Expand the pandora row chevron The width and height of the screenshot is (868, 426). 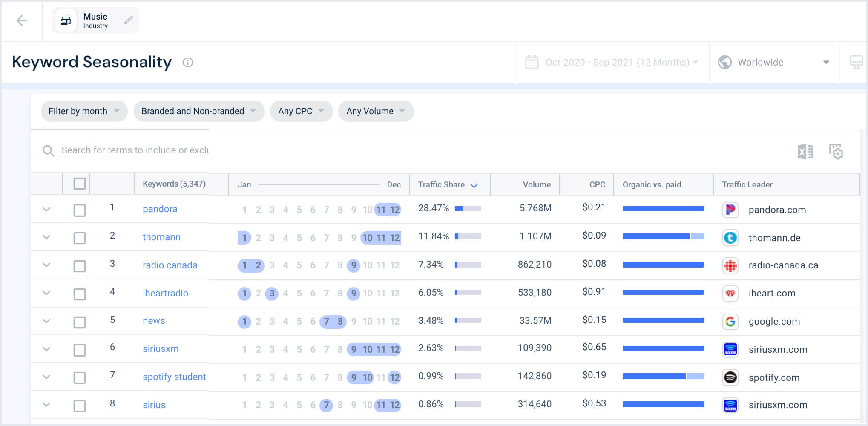(46, 209)
